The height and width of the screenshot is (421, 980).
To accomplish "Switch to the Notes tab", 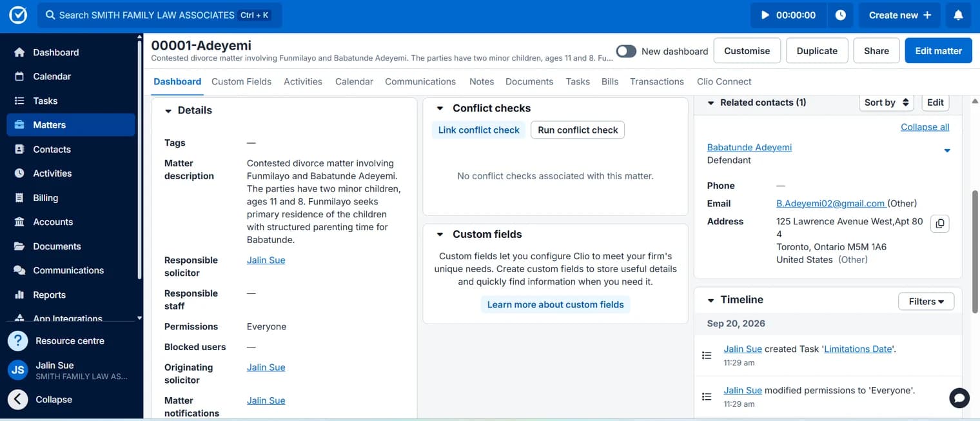I will click(x=482, y=81).
